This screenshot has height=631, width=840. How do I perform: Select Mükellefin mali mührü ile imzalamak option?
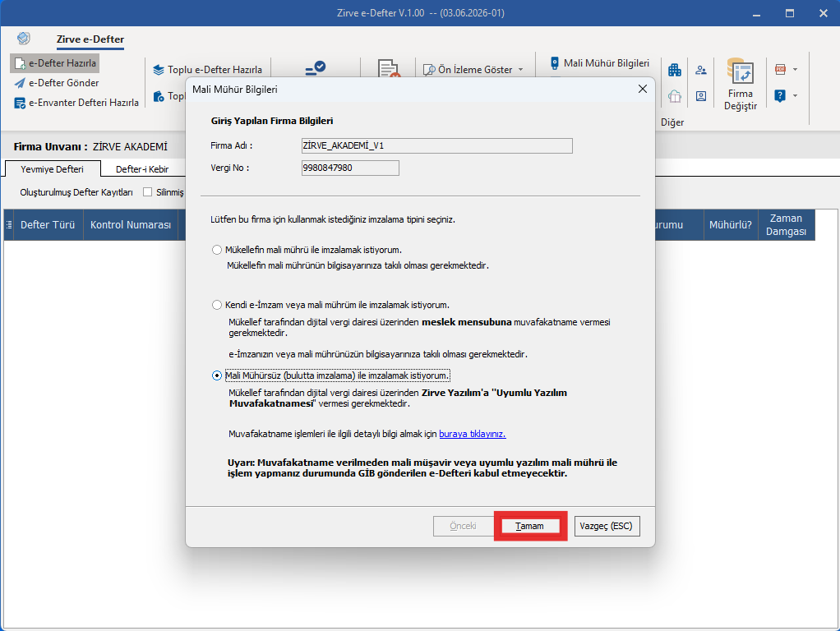(216, 250)
